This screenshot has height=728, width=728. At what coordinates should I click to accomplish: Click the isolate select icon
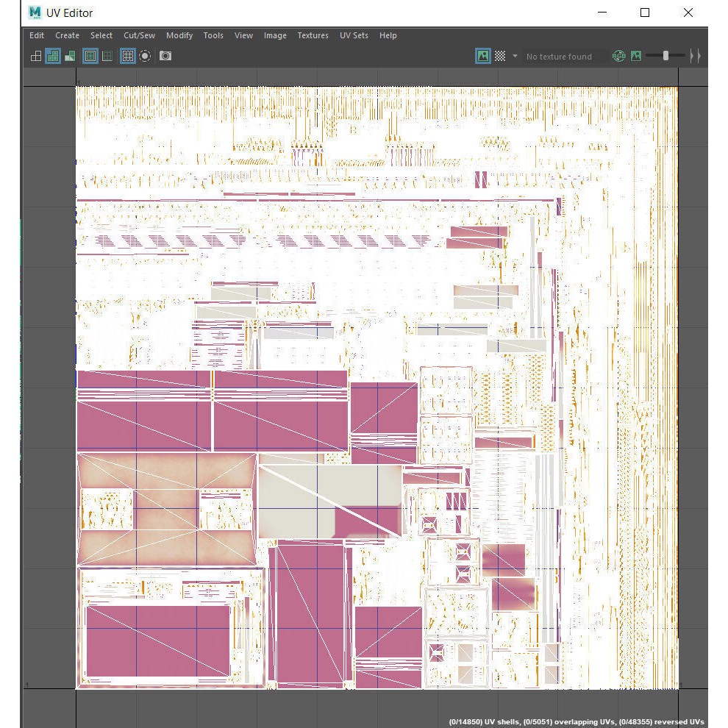click(145, 56)
